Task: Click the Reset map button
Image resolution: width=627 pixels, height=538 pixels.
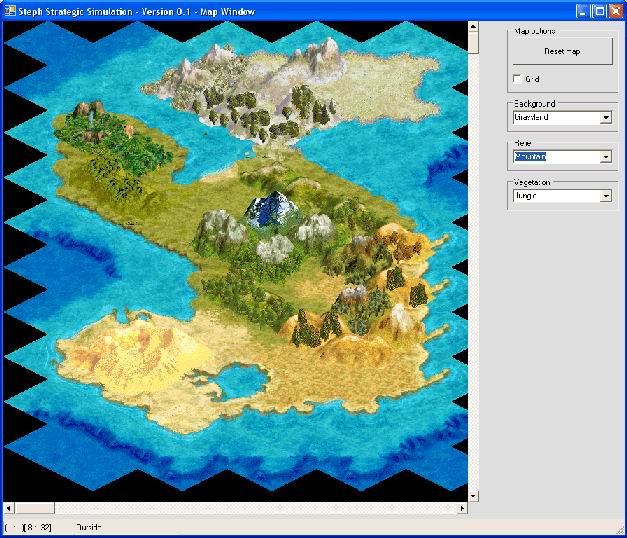Action: click(561, 51)
